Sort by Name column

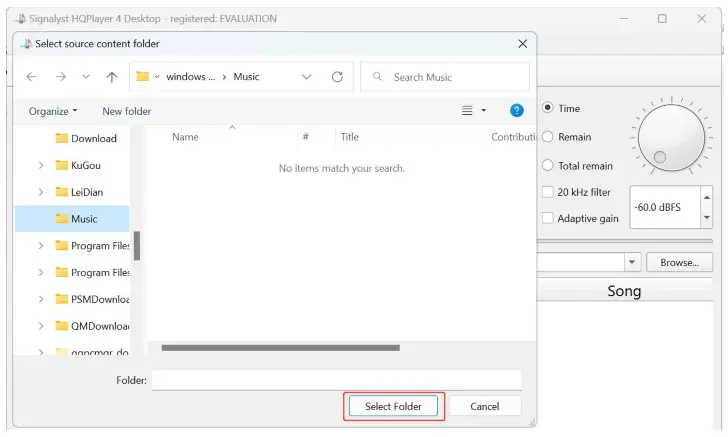[x=185, y=137]
